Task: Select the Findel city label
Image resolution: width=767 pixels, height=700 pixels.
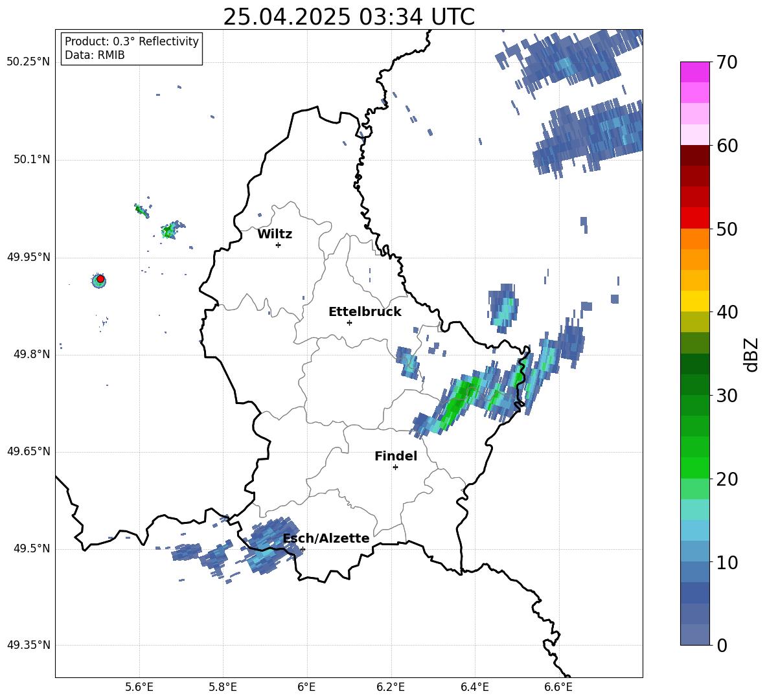Action: [x=396, y=456]
